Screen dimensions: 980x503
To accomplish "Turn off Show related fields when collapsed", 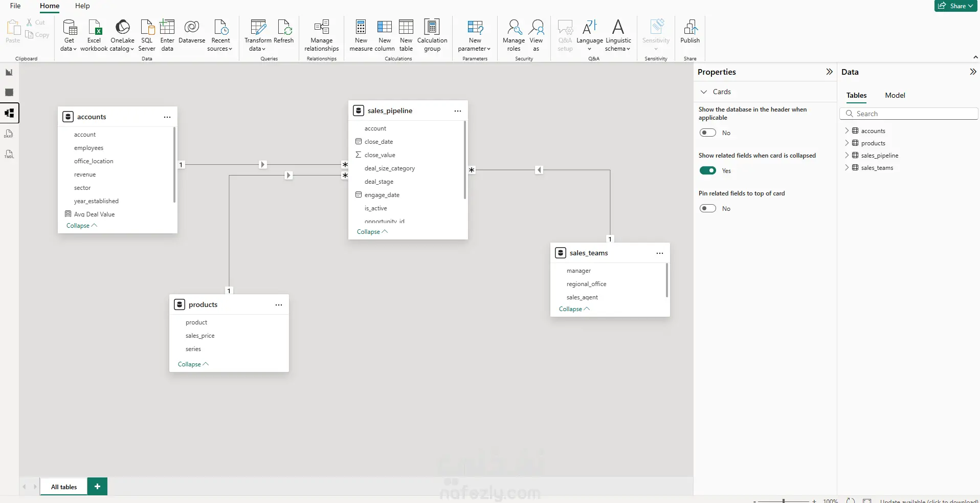I will click(708, 171).
